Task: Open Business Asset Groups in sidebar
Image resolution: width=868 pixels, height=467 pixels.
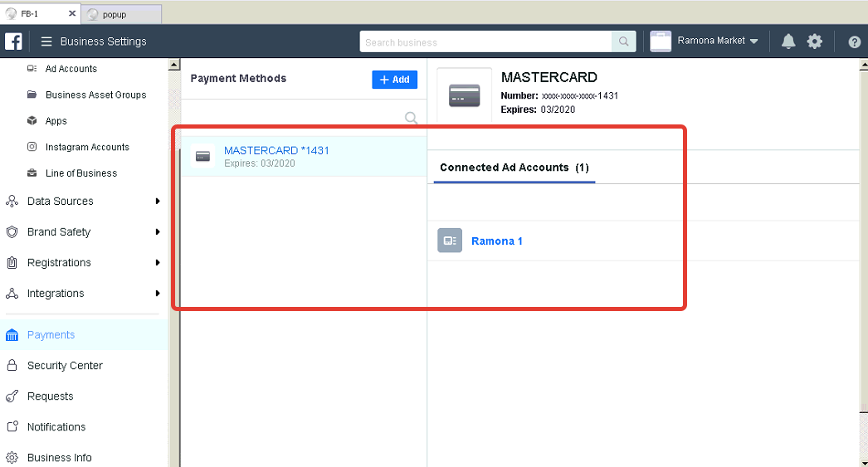Action: [x=95, y=95]
